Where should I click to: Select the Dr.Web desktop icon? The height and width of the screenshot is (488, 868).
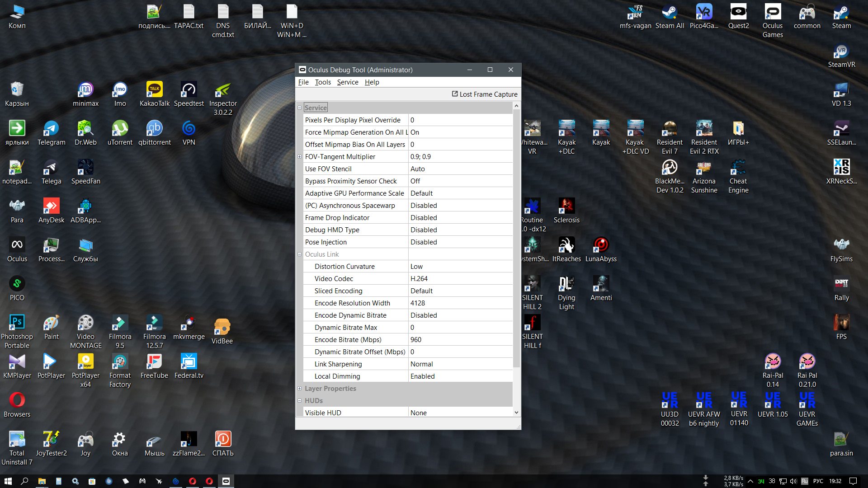(85, 133)
